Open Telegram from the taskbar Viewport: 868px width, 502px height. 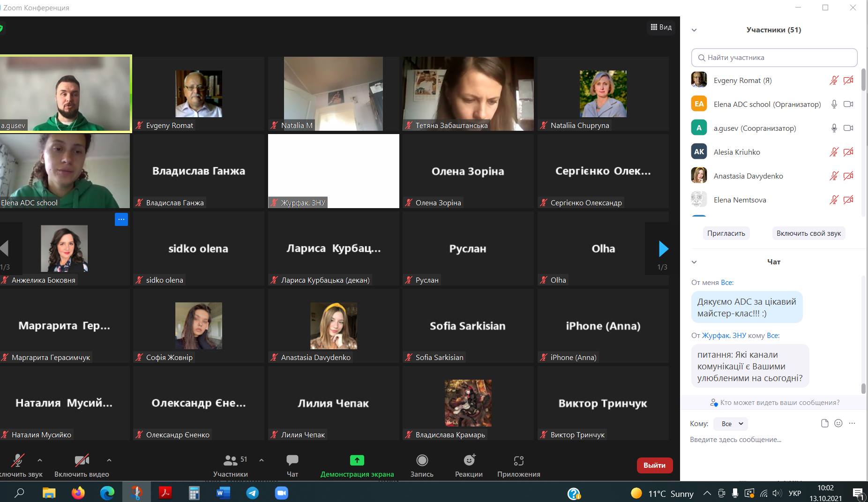253,493
